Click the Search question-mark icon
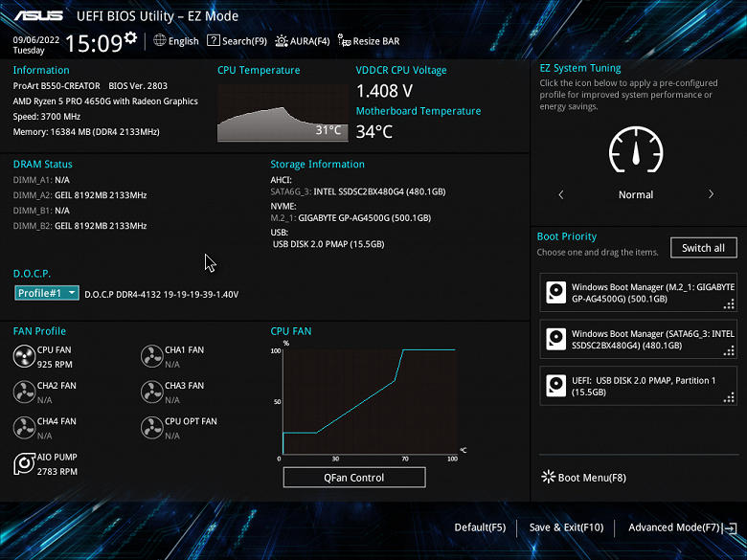The height and width of the screenshot is (560, 747). click(214, 40)
